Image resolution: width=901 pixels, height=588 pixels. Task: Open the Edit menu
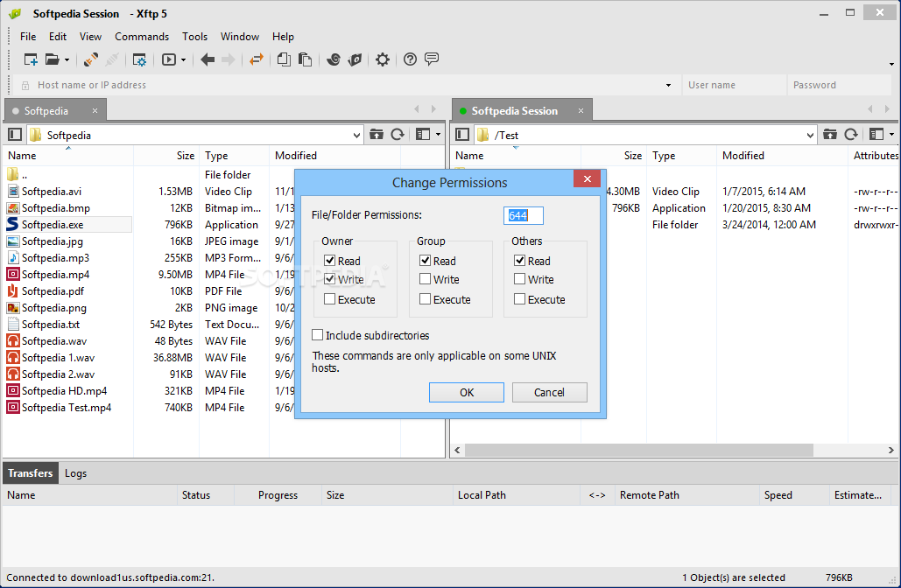click(58, 36)
